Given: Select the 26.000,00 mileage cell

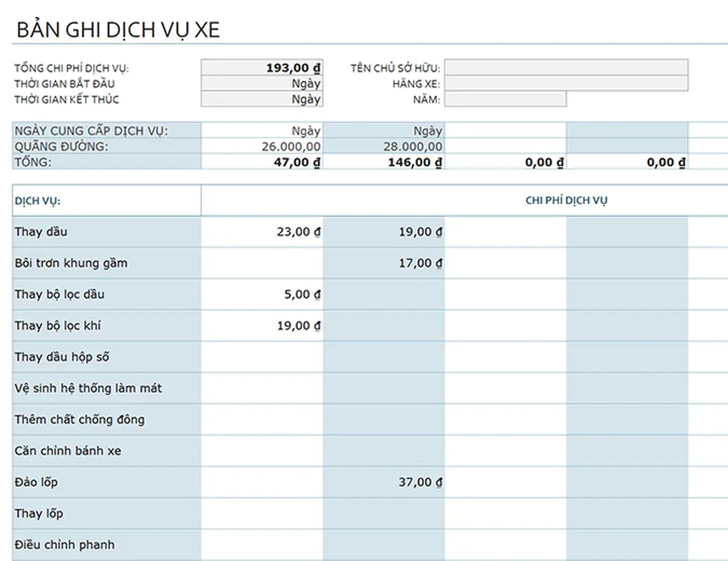Looking at the screenshot, I should tap(262, 147).
